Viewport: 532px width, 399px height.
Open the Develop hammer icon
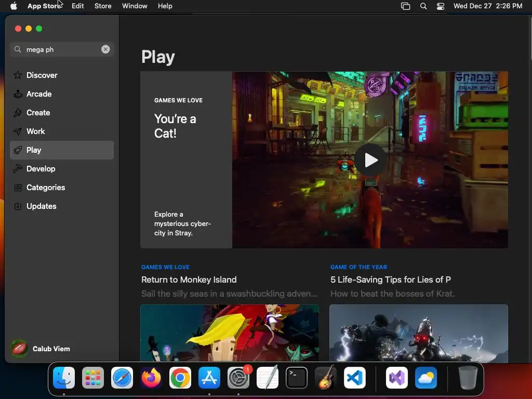18,169
